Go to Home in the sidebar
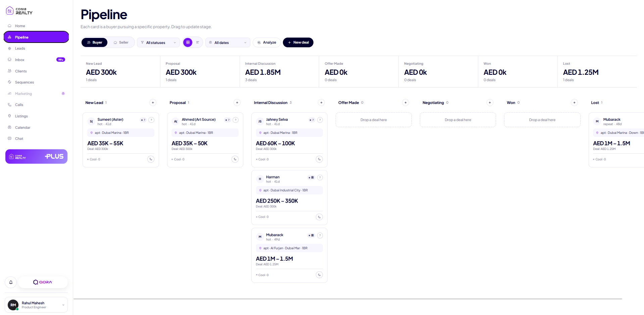 point(36,26)
